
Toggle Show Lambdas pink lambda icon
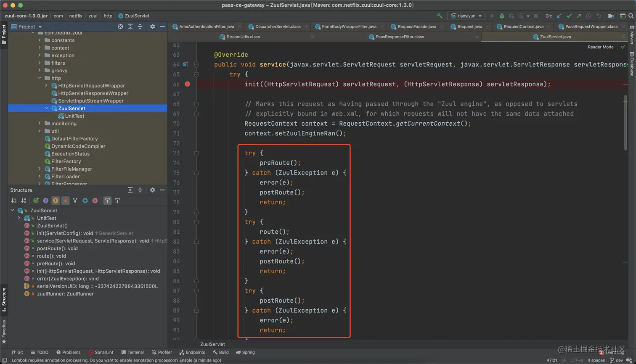coord(95,200)
